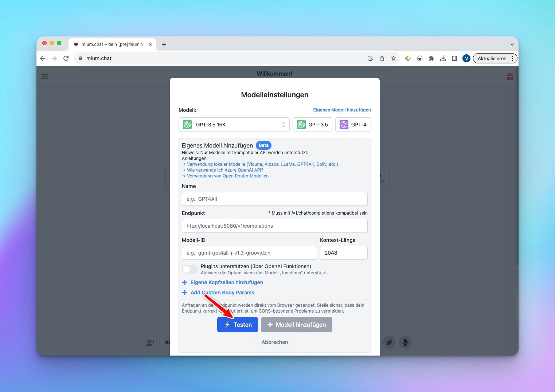Click the colorful diamond extension icon
This screenshot has width=555, height=392.
(x=408, y=58)
